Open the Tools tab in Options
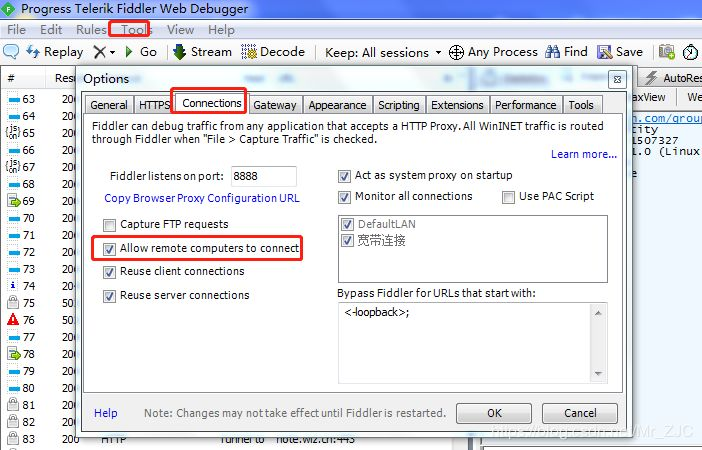702x450 pixels. pyautogui.click(x=581, y=105)
